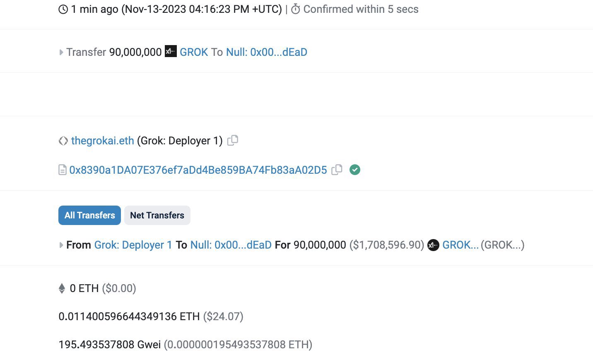The height and width of the screenshot is (364, 593).
Task: Open contract address 0x8390a1DA07E376... link
Action: click(x=198, y=170)
